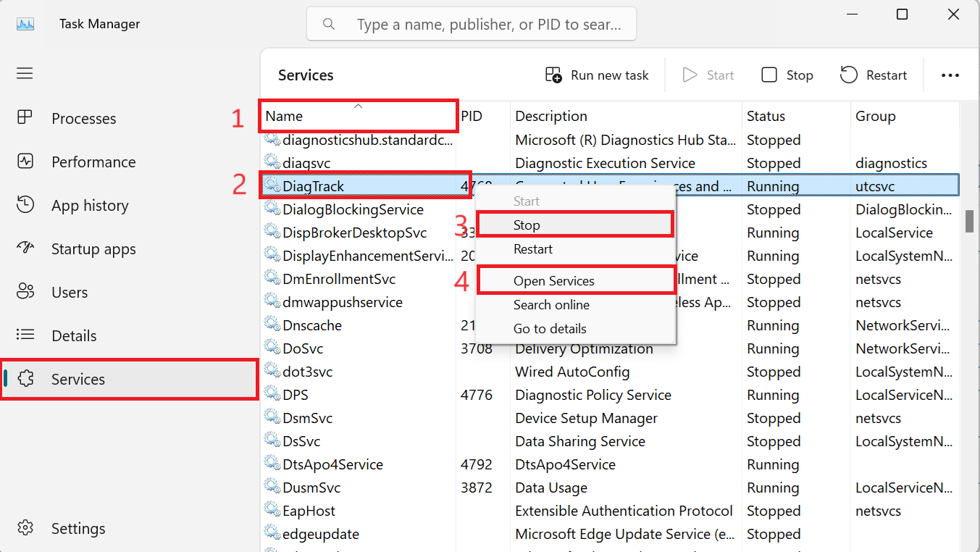This screenshot has width=980, height=552.
Task: Click the Device Setup Manager description
Action: 586,418
